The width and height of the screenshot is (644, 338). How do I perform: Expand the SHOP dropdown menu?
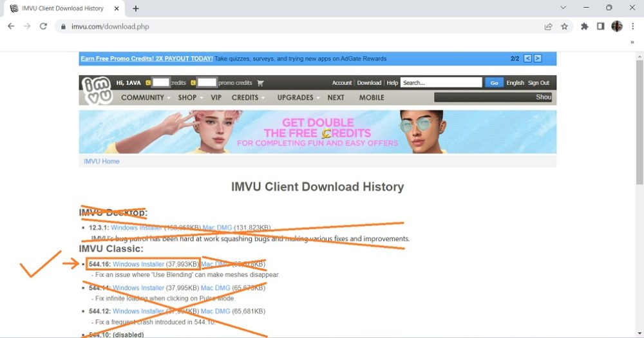[x=190, y=98]
